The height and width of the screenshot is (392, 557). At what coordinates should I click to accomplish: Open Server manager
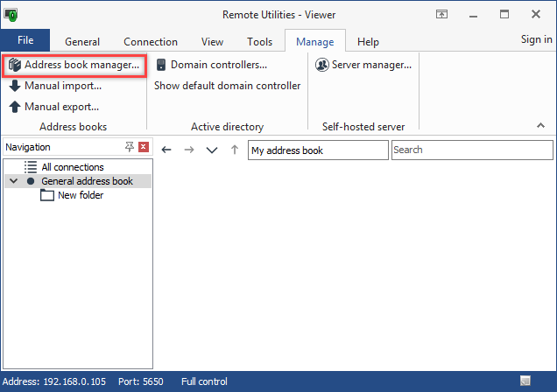[x=363, y=65]
